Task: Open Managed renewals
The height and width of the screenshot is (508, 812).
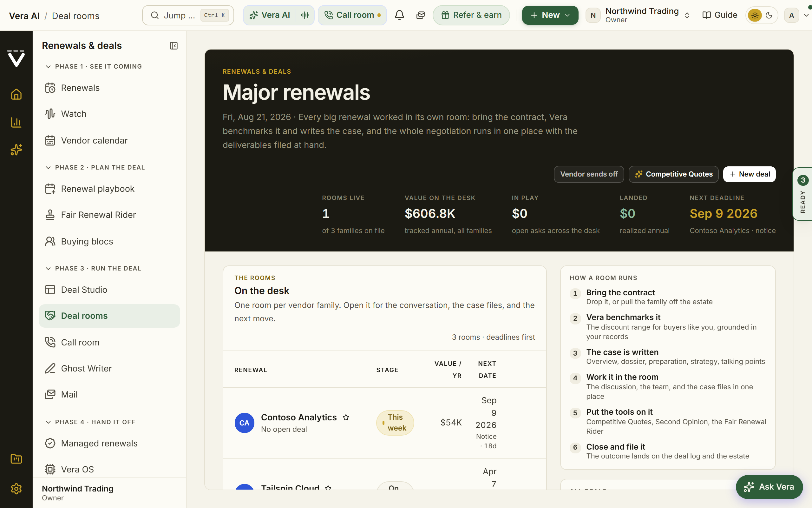Action: click(109, 444)
